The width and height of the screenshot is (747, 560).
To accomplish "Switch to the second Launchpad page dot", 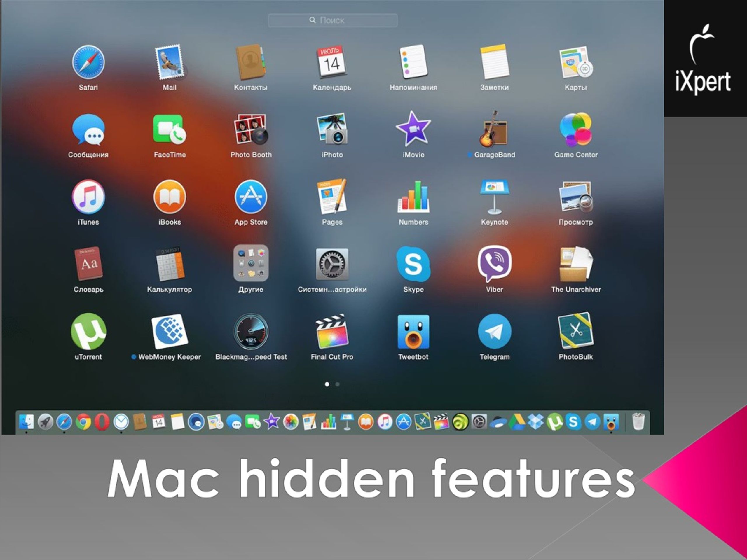I will 337,384.
